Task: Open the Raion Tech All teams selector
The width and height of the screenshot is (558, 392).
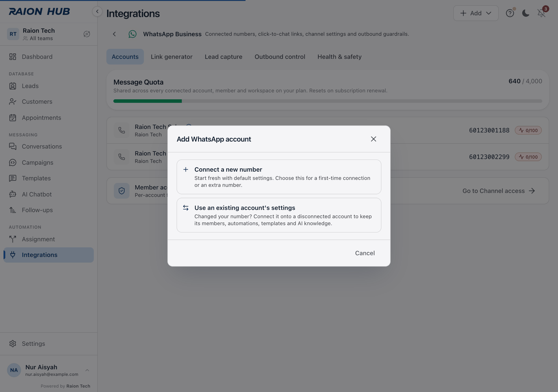Action: point(44,34)
